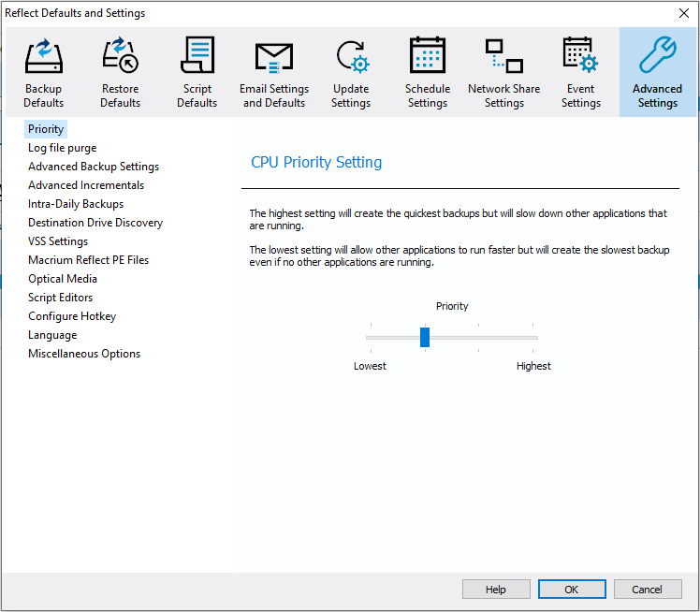The image size is (700, 612).
Task: Click the OK button
Action: click(x=572, y=590)
